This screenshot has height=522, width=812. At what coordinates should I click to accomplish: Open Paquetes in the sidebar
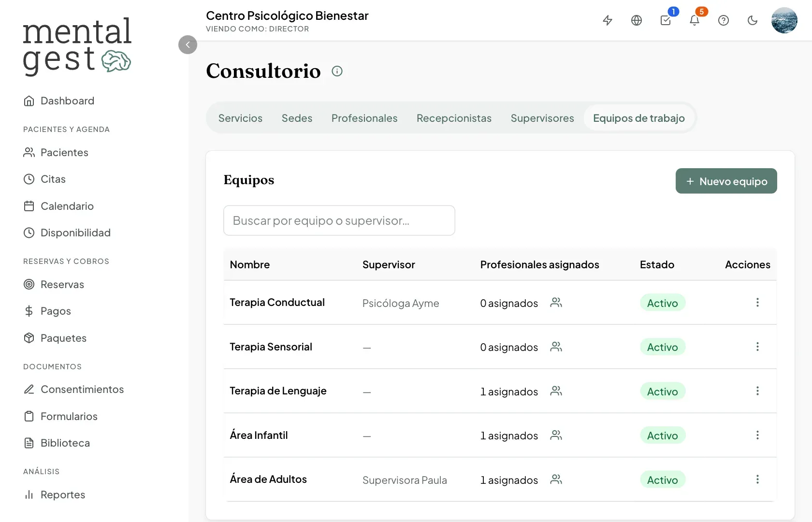click(55, 338)
